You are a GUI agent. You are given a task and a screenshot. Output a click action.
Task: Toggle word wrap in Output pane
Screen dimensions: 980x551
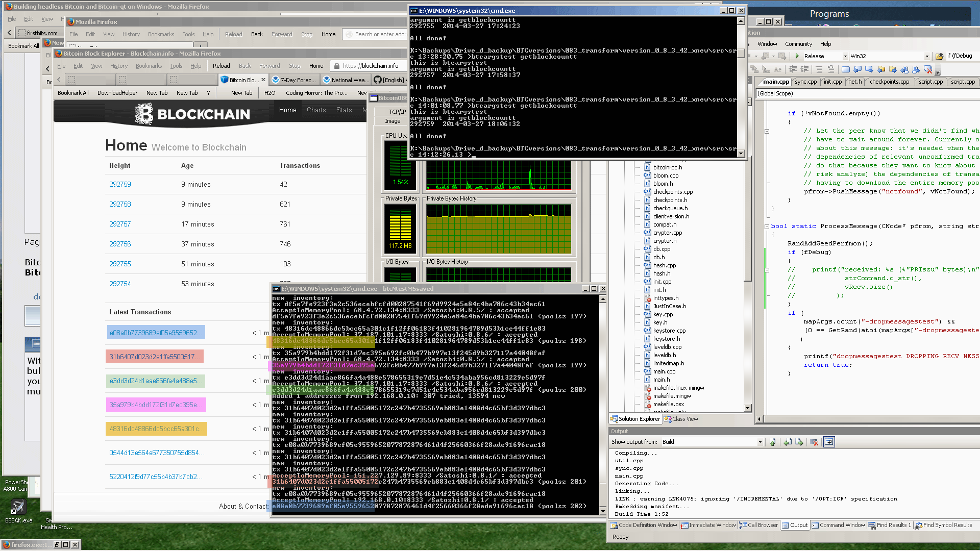pos(829,442)
